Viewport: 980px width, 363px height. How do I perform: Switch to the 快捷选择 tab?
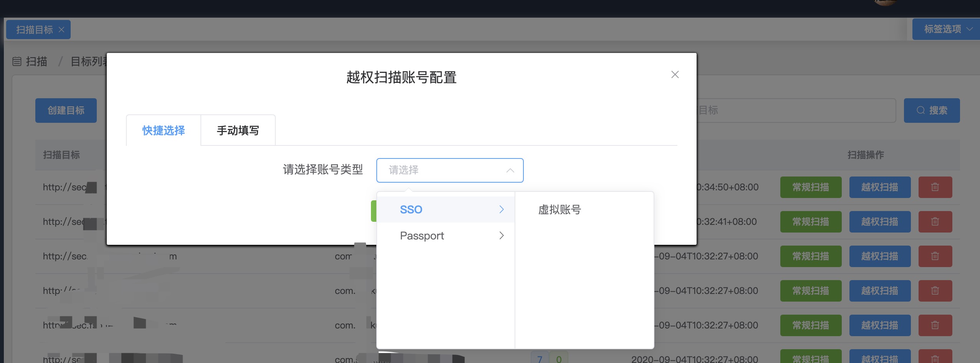tap(162, 130)
